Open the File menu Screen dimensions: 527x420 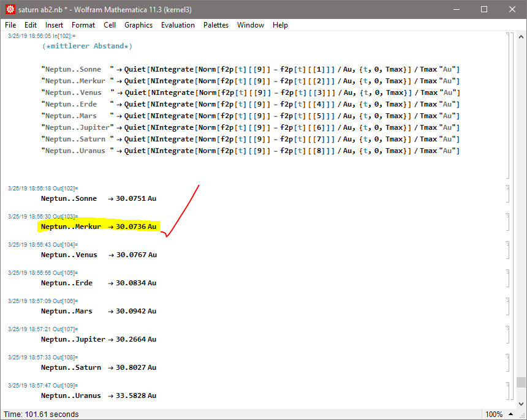[x=10, y=25]
